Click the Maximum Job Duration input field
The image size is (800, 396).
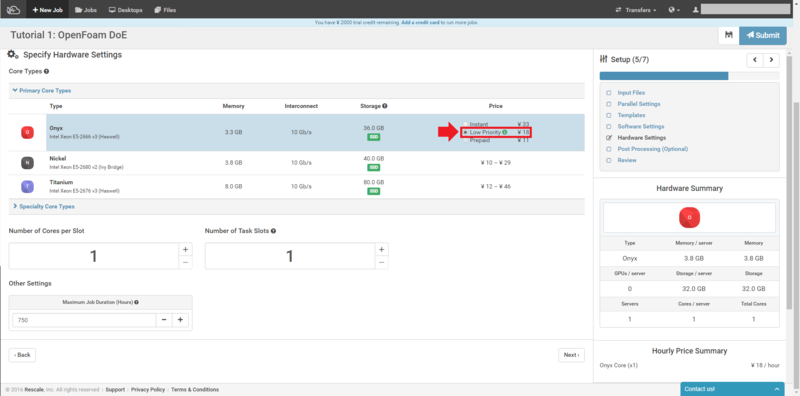[84, 320]
